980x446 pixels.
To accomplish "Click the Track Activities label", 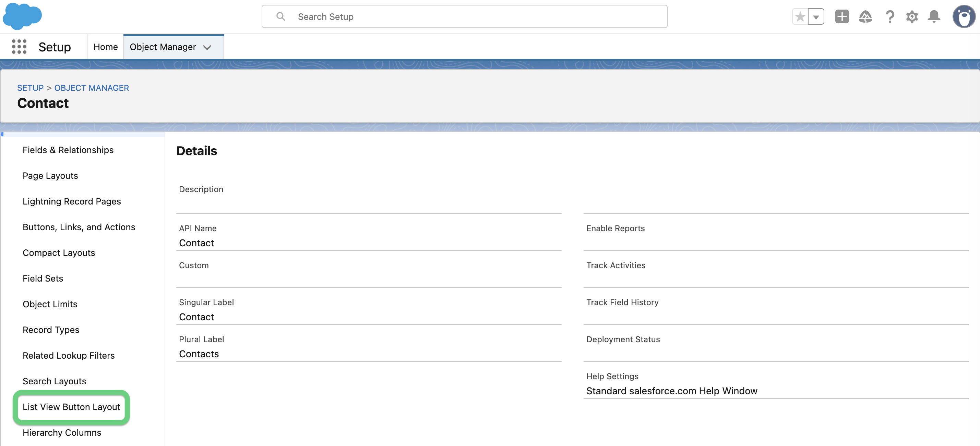I will [x=616, y=265].
